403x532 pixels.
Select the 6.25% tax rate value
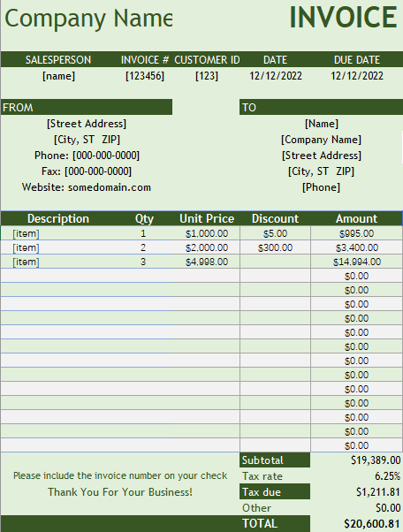(388, 476)
